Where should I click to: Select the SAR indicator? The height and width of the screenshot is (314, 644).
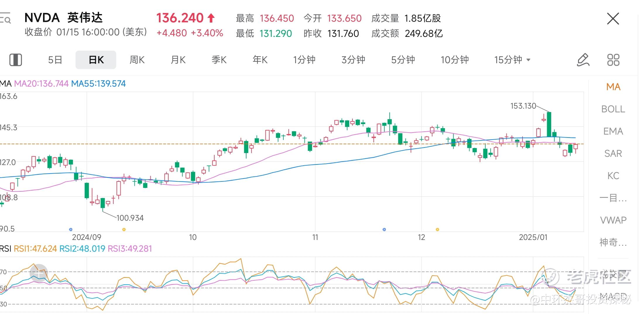click(613, 154)
